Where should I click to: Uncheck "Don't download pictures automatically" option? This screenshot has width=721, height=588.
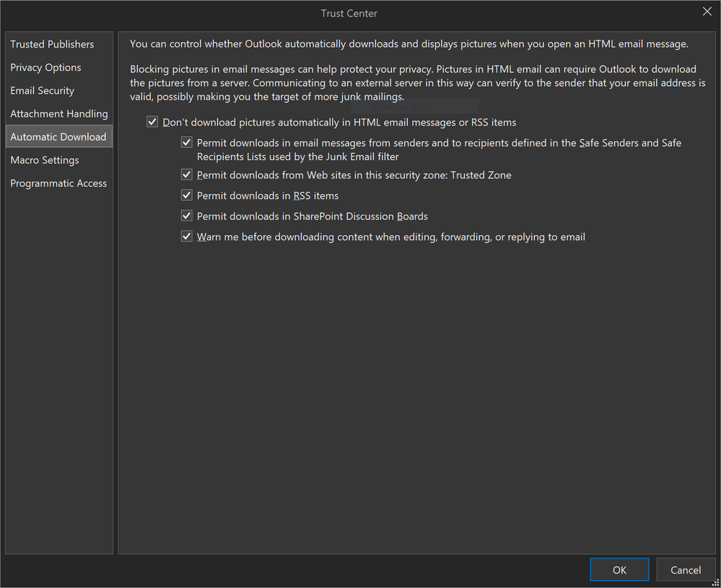point(152,122)
